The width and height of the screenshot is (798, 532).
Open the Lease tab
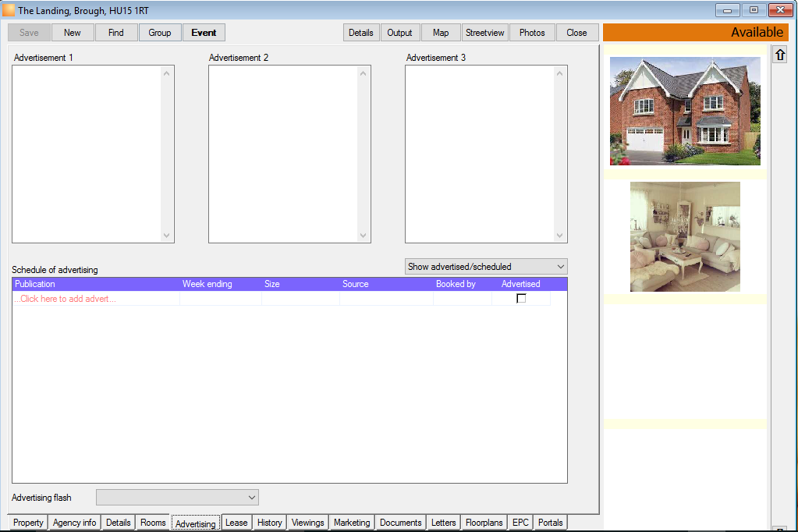click(236, 523)
